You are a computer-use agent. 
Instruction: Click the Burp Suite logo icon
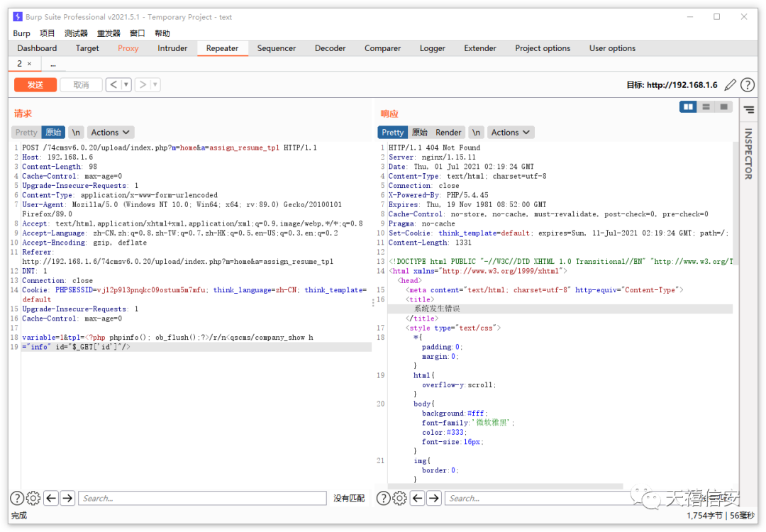[18, 16]
